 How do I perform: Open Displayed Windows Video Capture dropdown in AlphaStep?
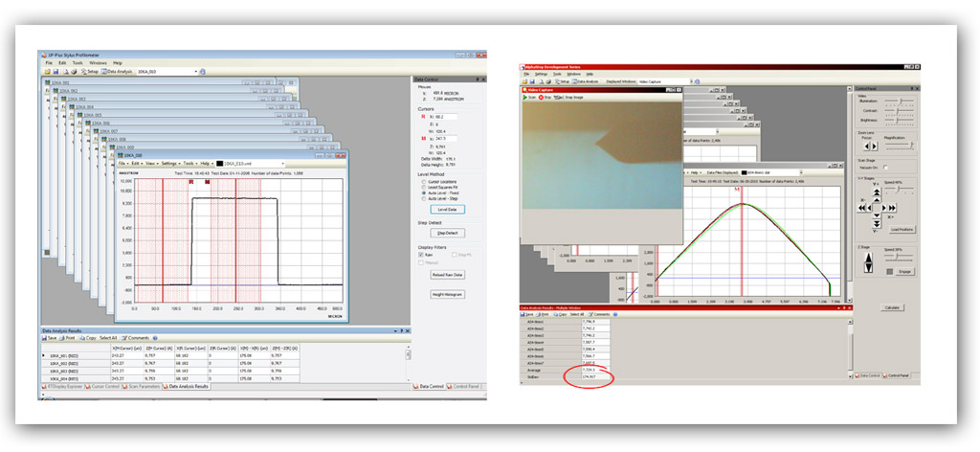[x=691, y=81]
